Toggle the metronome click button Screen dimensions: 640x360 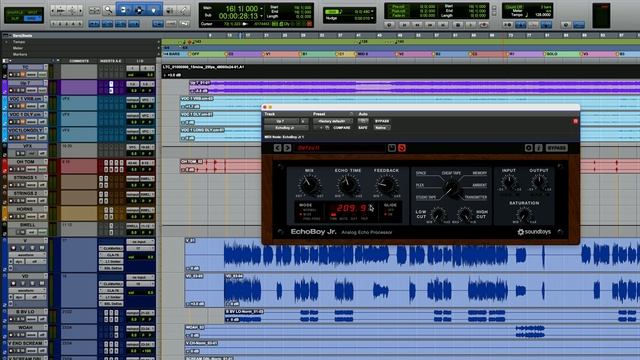(520, 25)
